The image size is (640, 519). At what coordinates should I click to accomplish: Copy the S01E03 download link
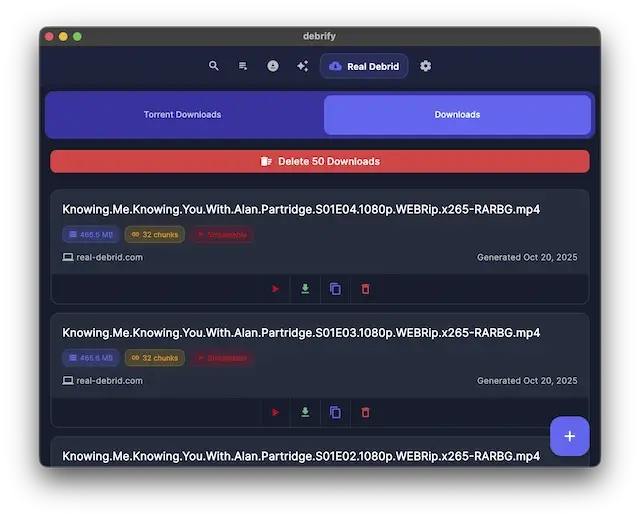click(x=335, y=413)
